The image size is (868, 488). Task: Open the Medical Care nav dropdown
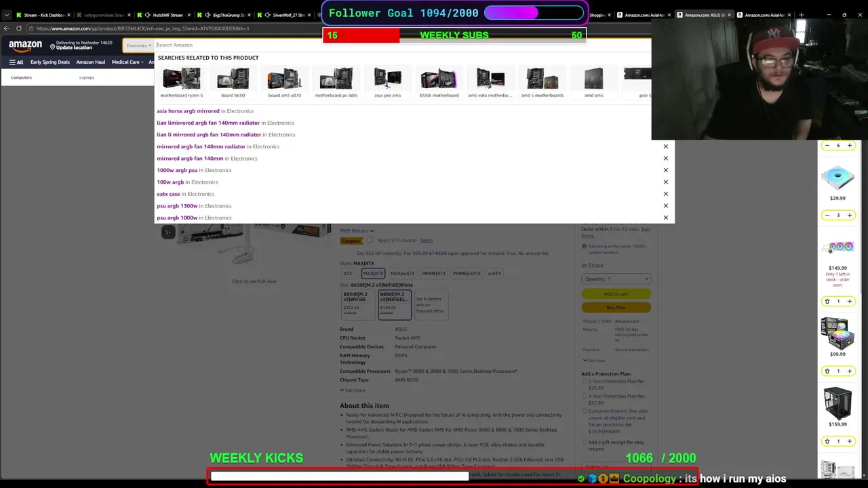coord(127,62)
